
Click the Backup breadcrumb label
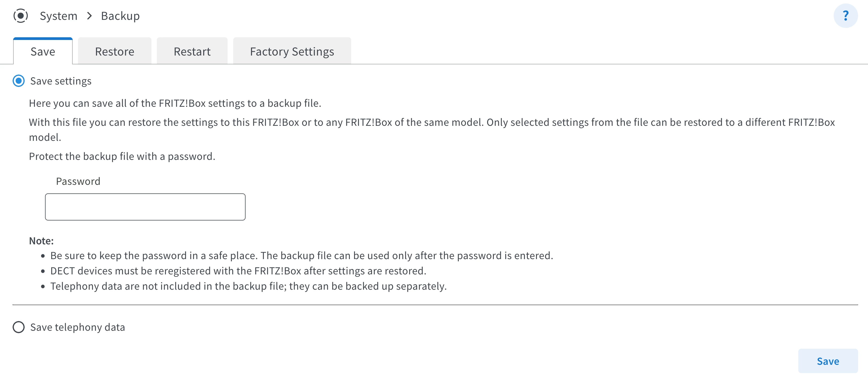(x=120, y=16)
